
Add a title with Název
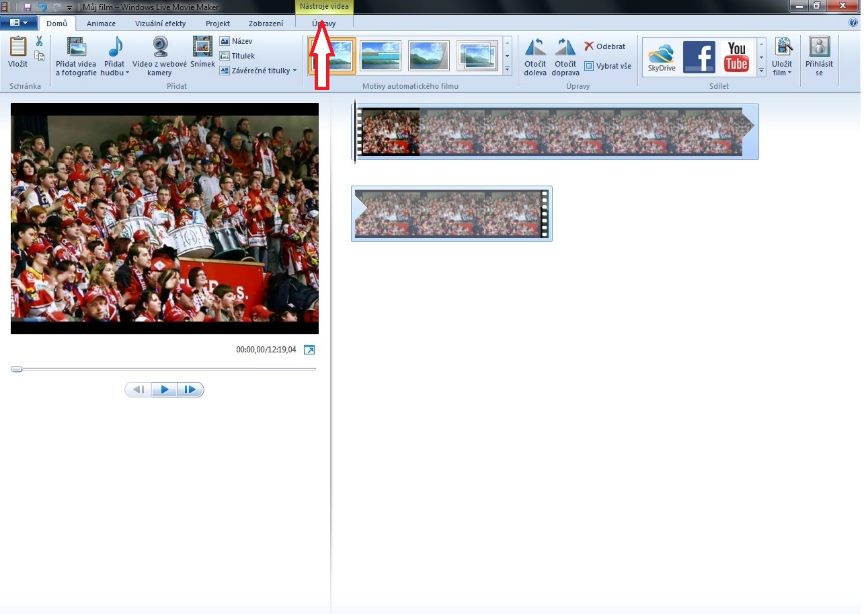[x=236, y=41]
